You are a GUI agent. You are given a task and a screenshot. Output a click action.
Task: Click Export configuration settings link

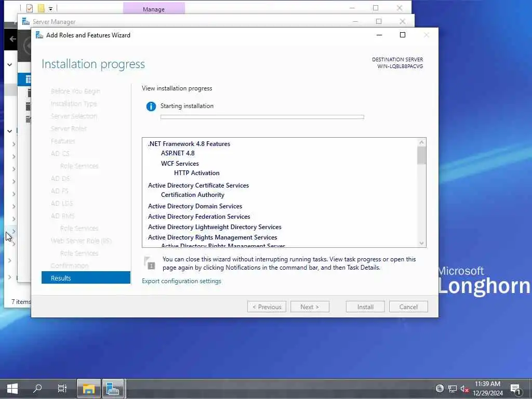tap(181, 281)
